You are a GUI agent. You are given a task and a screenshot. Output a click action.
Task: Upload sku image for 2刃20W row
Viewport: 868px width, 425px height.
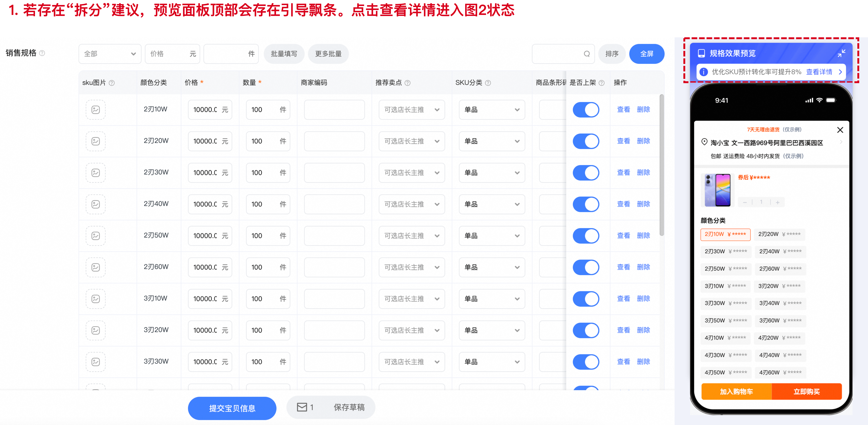[x=96, y=141]
